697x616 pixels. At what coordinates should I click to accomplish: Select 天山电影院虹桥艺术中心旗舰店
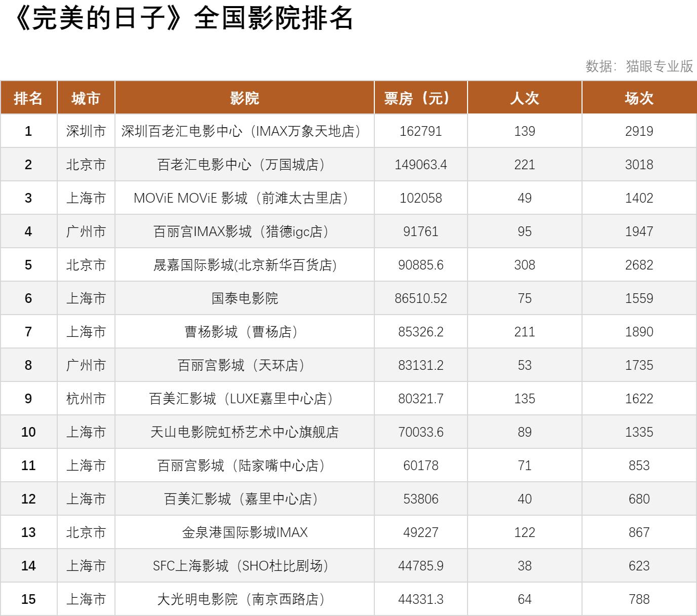pyautogui.click(x=245, y=432)
